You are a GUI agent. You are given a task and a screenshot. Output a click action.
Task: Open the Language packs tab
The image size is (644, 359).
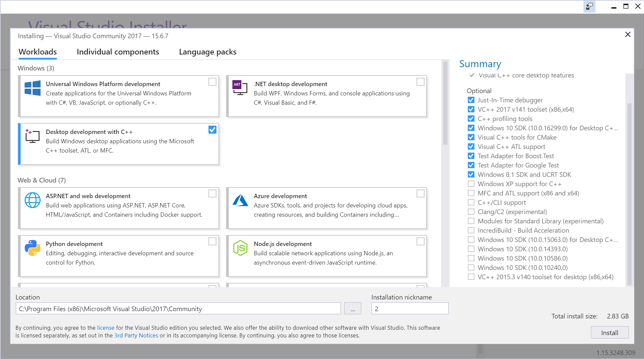[207, 52]
